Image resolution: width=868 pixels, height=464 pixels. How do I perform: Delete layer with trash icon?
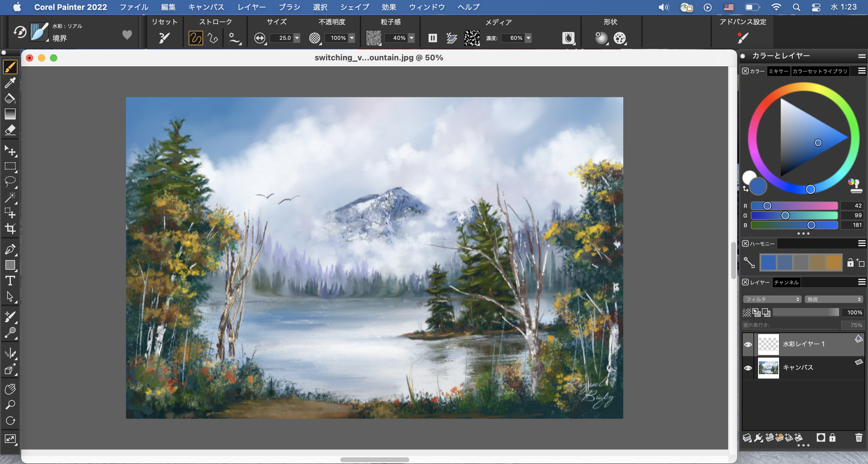859,438
